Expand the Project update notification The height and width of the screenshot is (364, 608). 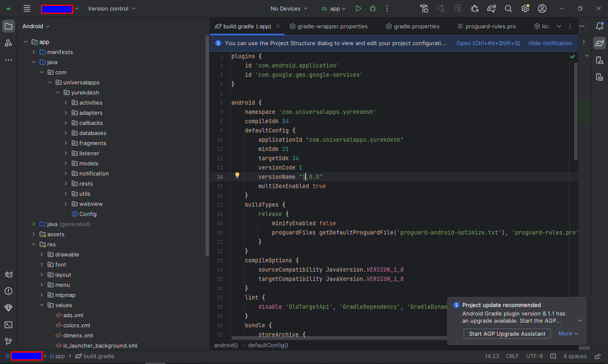580,321
